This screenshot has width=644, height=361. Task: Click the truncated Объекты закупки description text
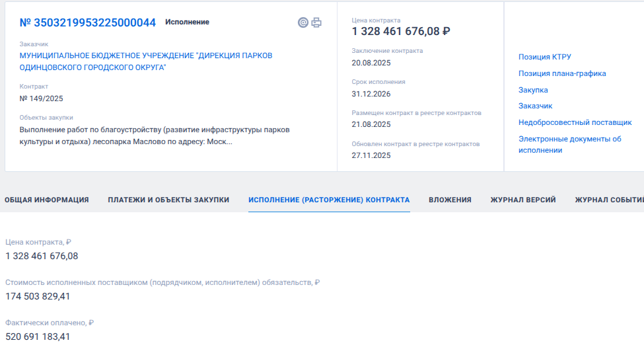(x=155, y=136)
